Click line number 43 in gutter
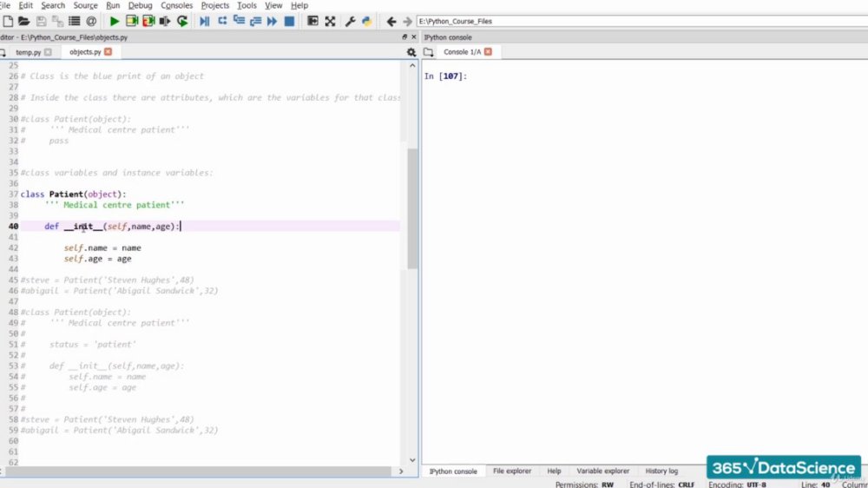The image size is (868, 488). point(13,258)
